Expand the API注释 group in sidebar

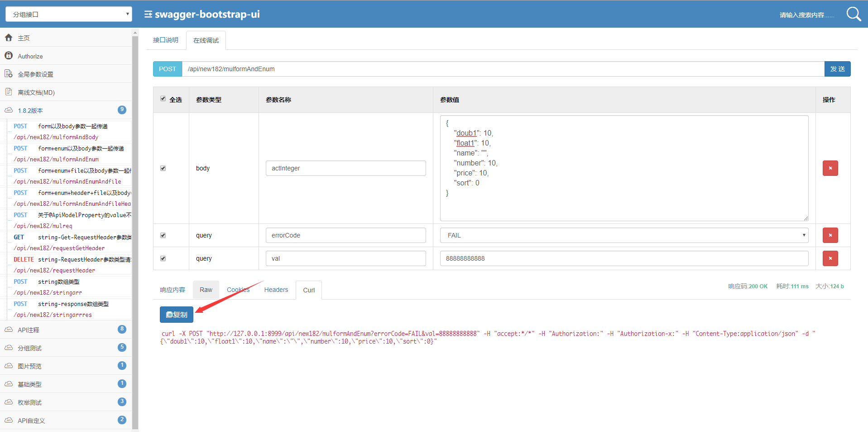29,330
